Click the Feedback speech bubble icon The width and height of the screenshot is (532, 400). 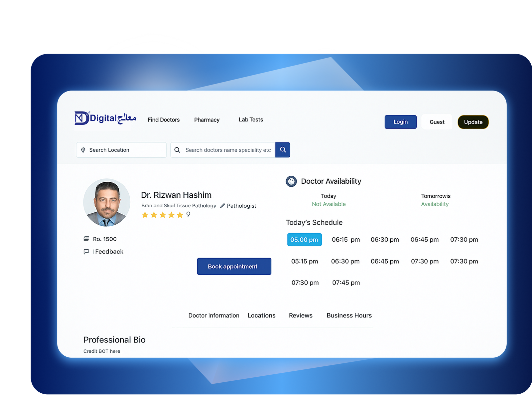click(86, 252)
